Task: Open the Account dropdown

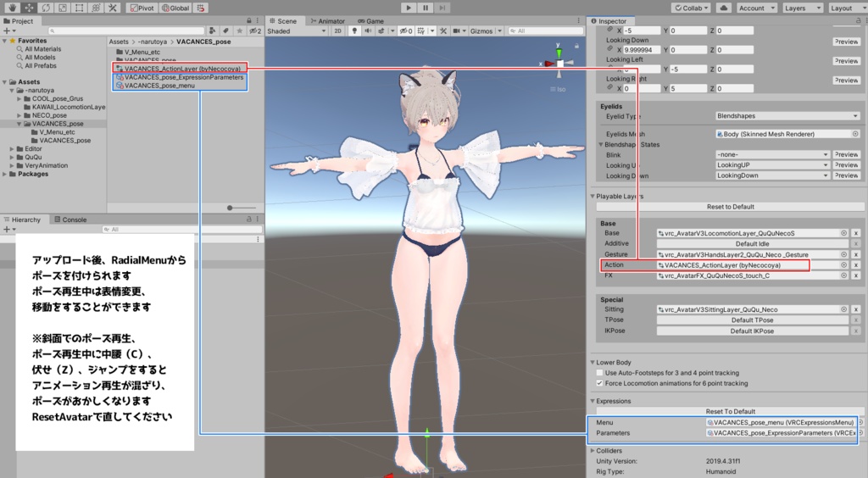Action: click(756, 8)
